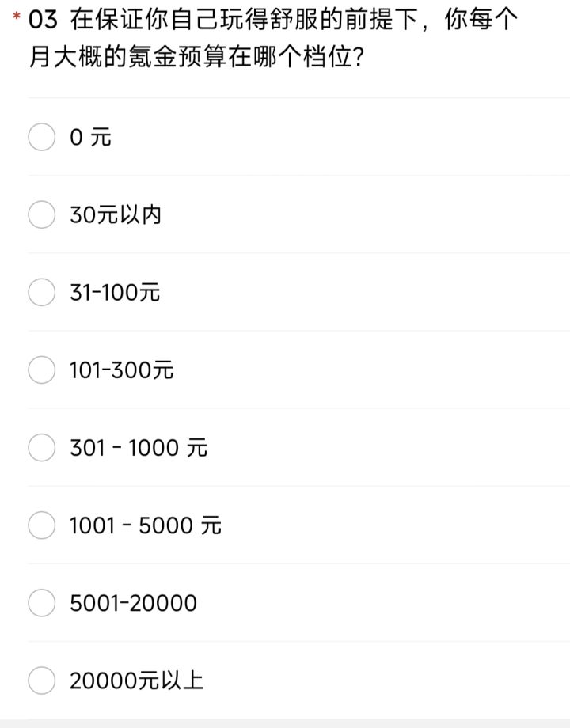
Task: Pick the 20000元以上 radio button
Action: [x=41, y=681]
